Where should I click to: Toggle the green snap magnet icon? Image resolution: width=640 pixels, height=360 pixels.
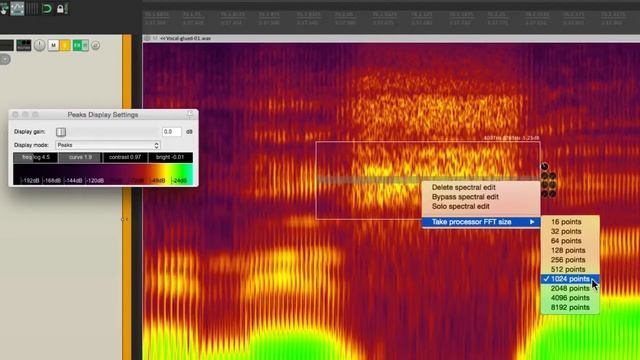click(x=47, y=8)
